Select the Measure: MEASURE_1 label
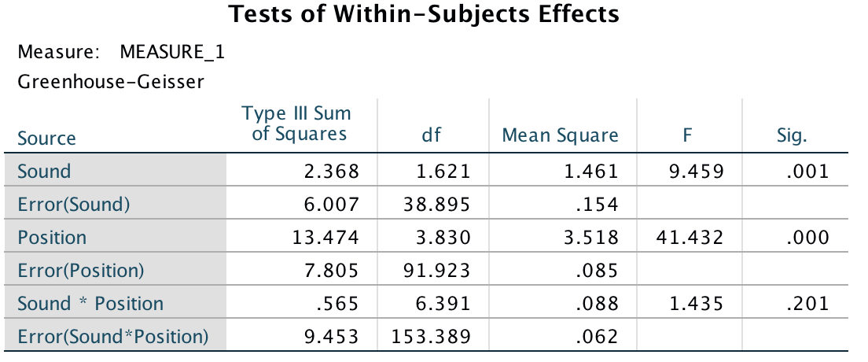Screen dimensions: 868x362 pos(121,54)
